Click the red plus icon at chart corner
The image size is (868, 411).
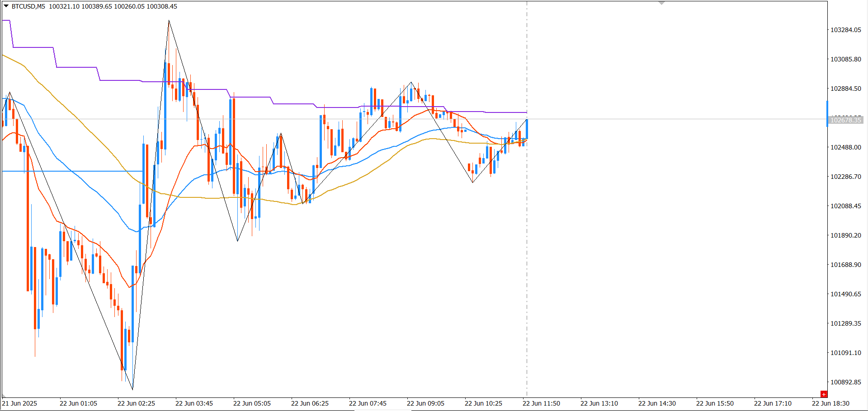(824, 394)
